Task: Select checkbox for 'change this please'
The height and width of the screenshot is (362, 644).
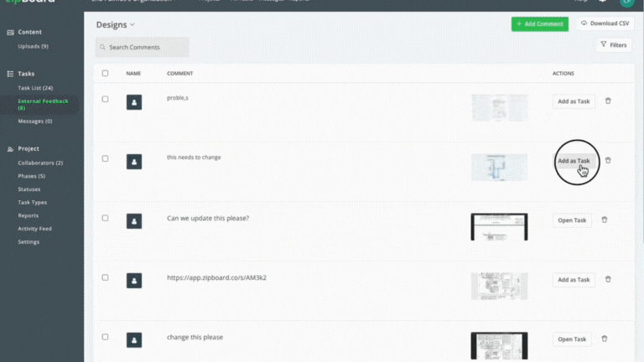Action: [105, 337]
